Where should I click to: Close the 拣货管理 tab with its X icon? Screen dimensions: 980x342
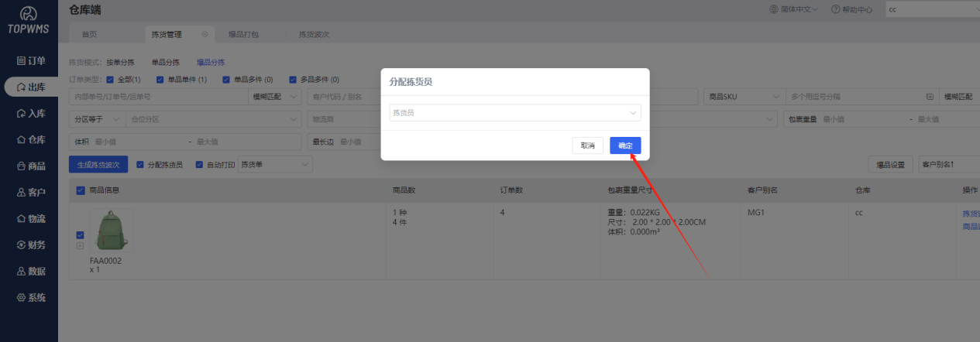pos(205,35)
